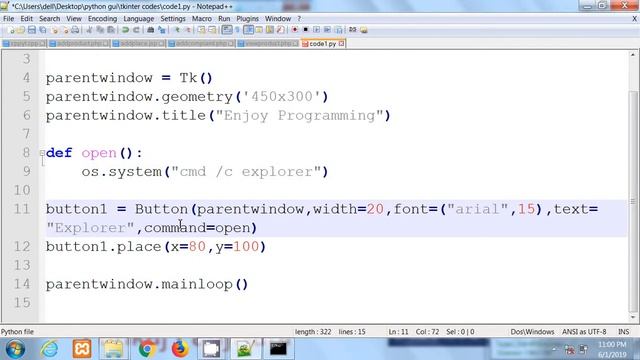Screen dimensions: 640x360
Task: Cut selection using the scissors icon
Action: pos(89,30)
